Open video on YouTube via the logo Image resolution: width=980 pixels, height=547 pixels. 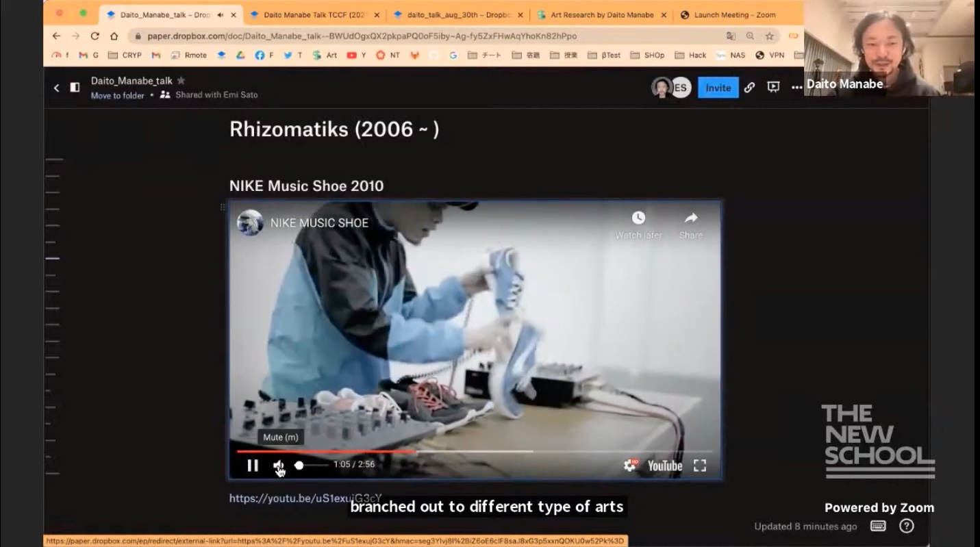[x=665, y=466]
